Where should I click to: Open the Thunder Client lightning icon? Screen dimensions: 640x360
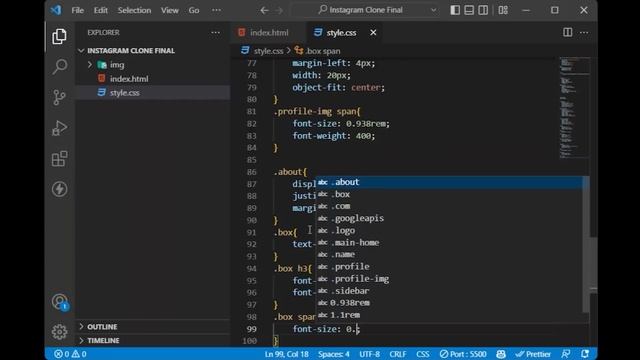click(60, 189)
